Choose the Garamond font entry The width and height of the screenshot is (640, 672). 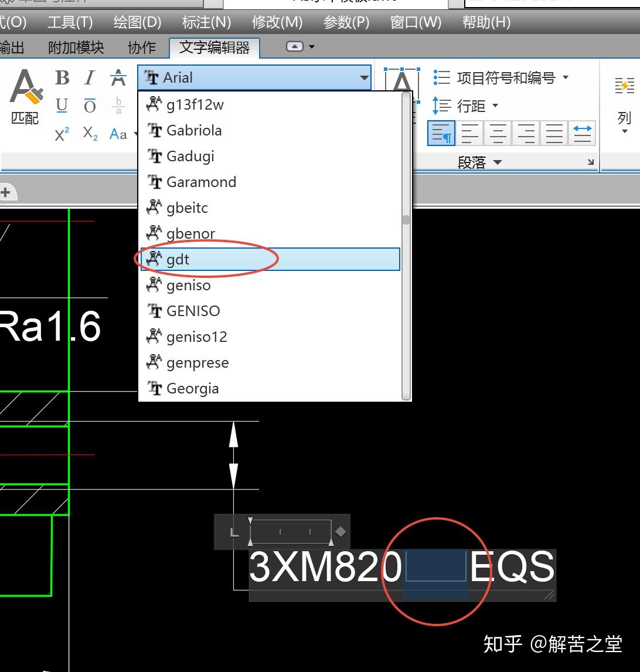tap(201, 182)
